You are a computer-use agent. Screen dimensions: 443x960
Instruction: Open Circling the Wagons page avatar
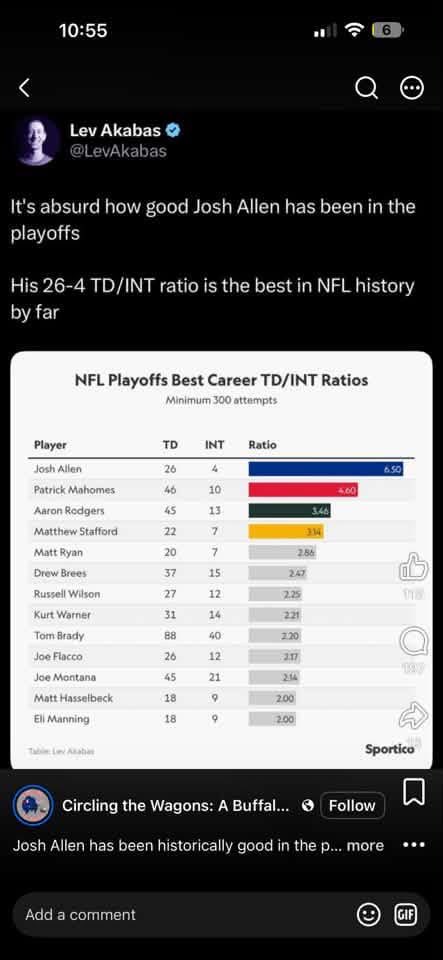(x=31, y=805)
